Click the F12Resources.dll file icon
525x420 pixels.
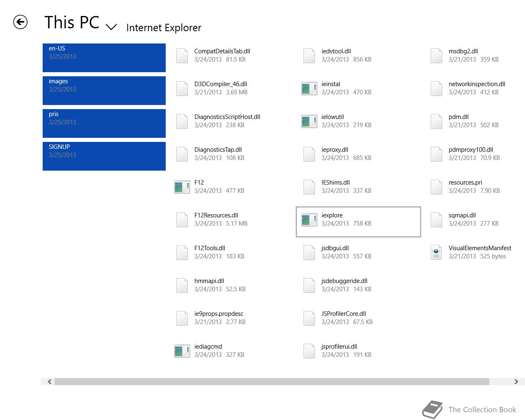[182, 220]
